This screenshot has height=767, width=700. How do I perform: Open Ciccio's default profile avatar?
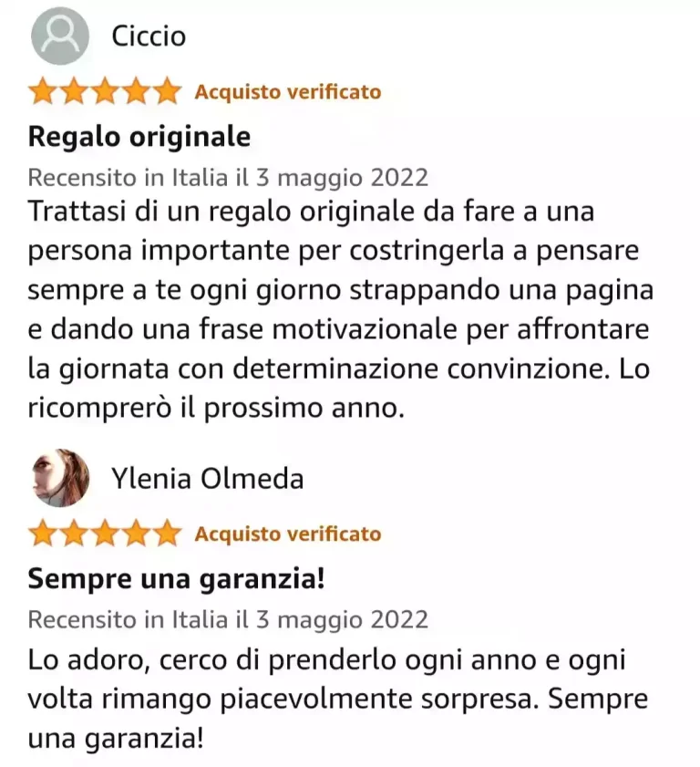point(60,36)
